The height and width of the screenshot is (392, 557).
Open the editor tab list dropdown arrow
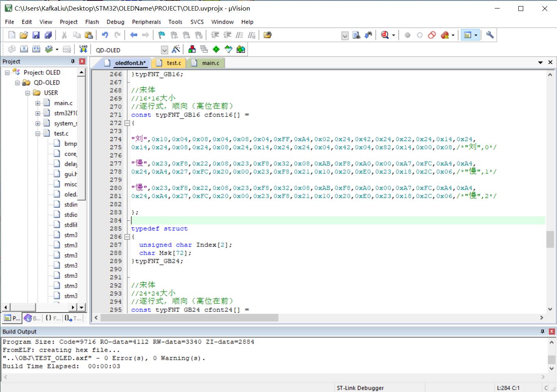click(540, 63)
